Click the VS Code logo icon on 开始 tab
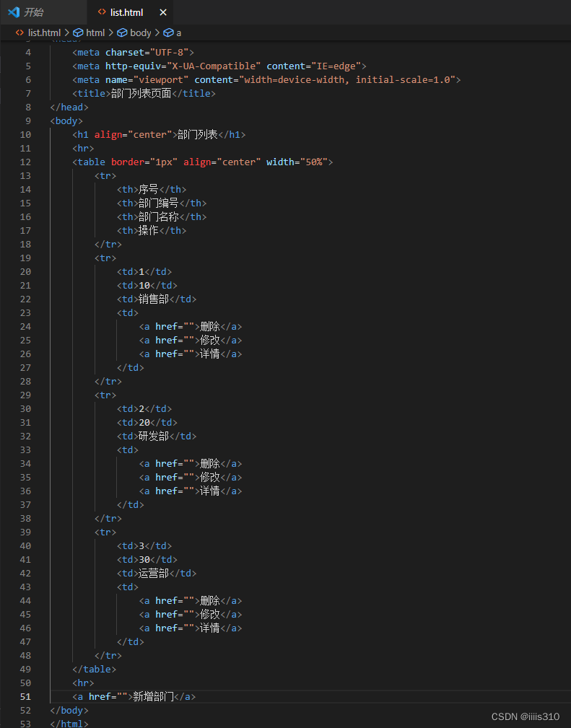 [14, 12]
